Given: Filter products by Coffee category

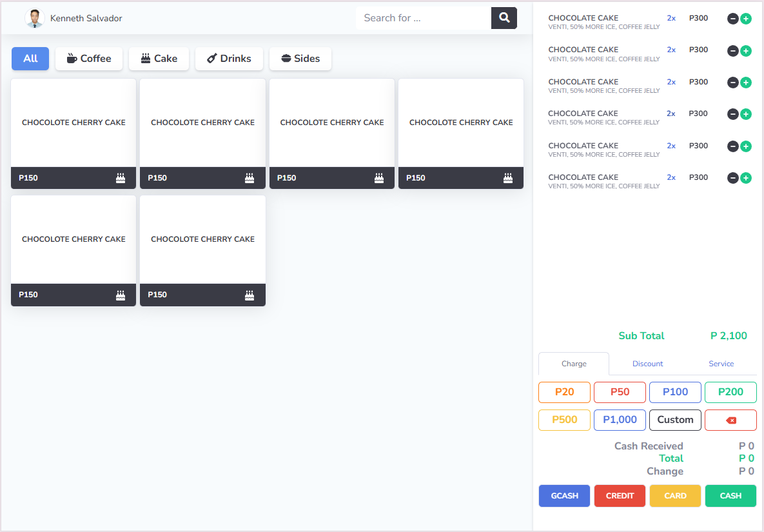Looking at the screenshot, I should [89, 59].
